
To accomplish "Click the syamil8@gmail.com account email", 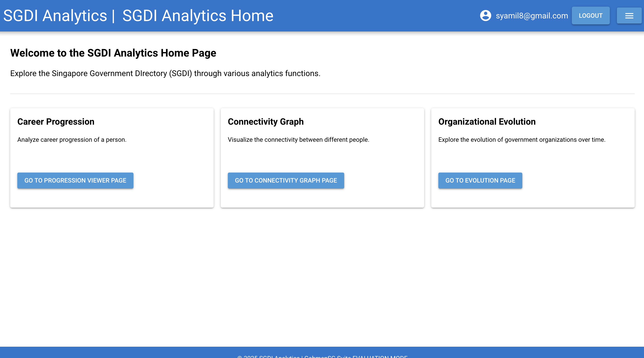I will point(532,16).
